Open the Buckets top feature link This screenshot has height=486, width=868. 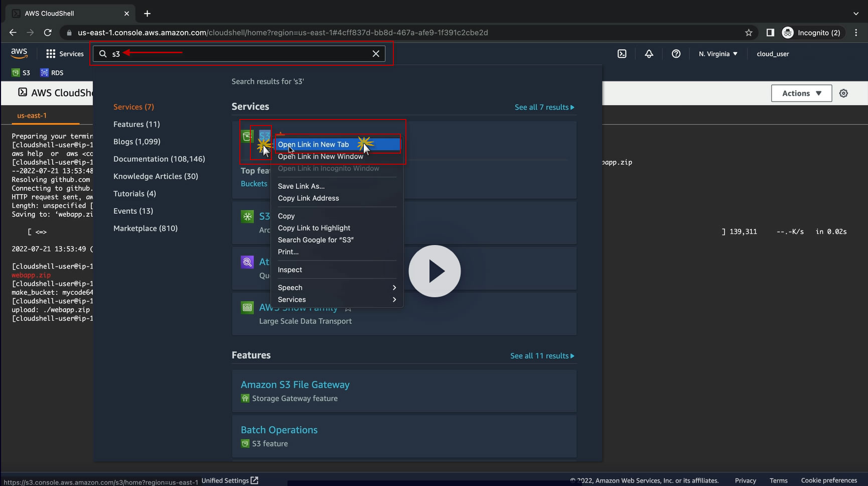click(x=254, y=184)
